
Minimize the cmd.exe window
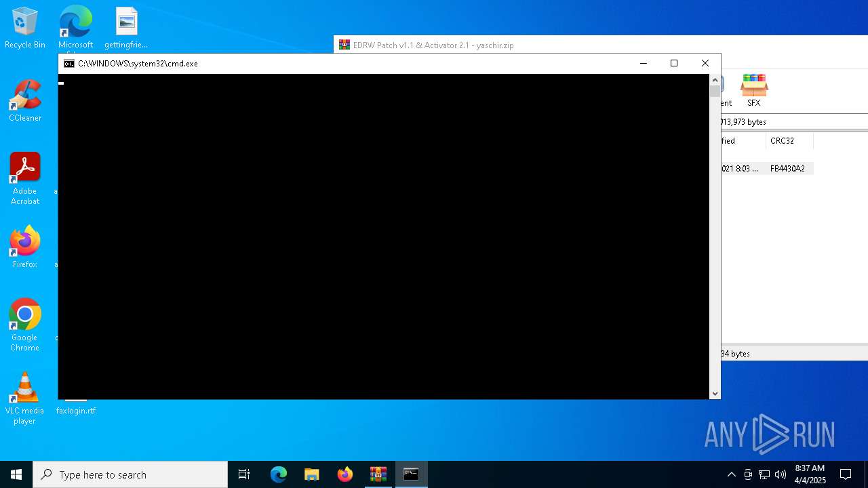(644, 64)
